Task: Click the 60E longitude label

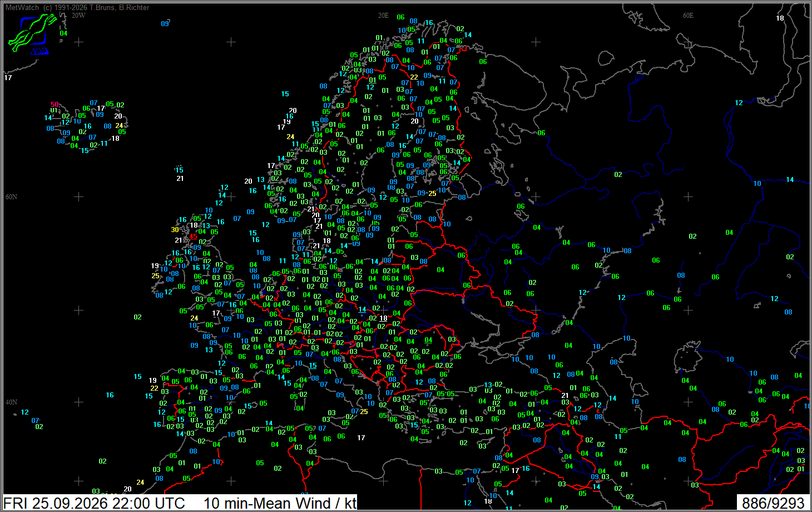Action: point(688,16)
